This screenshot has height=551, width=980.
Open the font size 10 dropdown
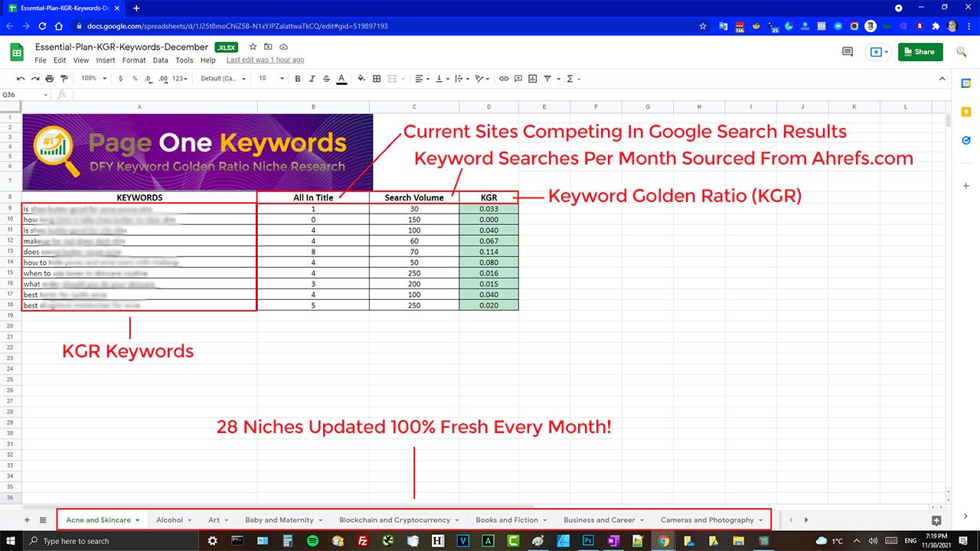[272, 79]
